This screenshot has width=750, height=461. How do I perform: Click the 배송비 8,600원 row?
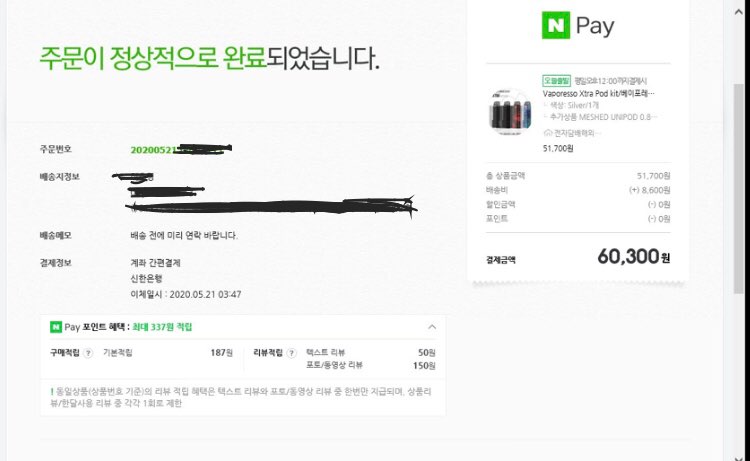click(x=577, y=189)
